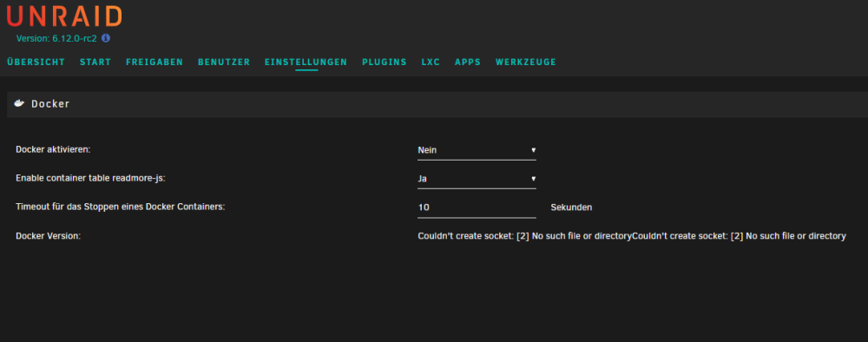This screenshot has width=868, height=342.
Task: Open the readmore-js Ja dropdown
Action: coord(477,179)
